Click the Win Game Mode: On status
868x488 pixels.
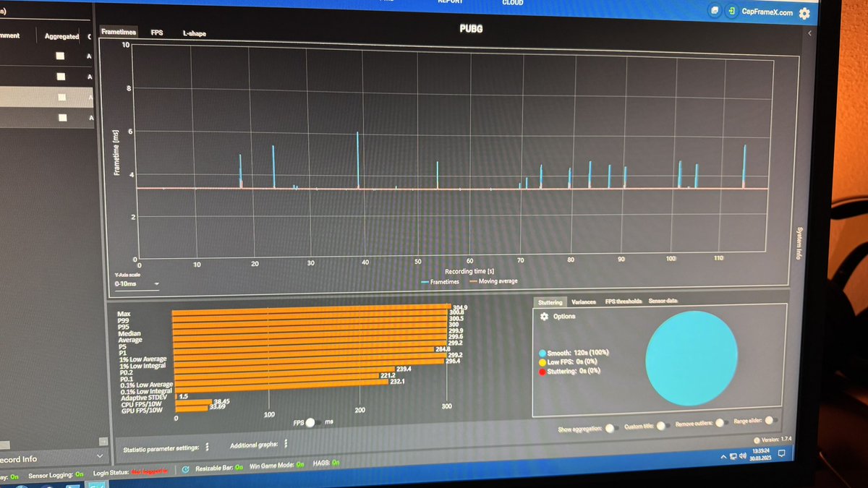[x=277, y=465]
